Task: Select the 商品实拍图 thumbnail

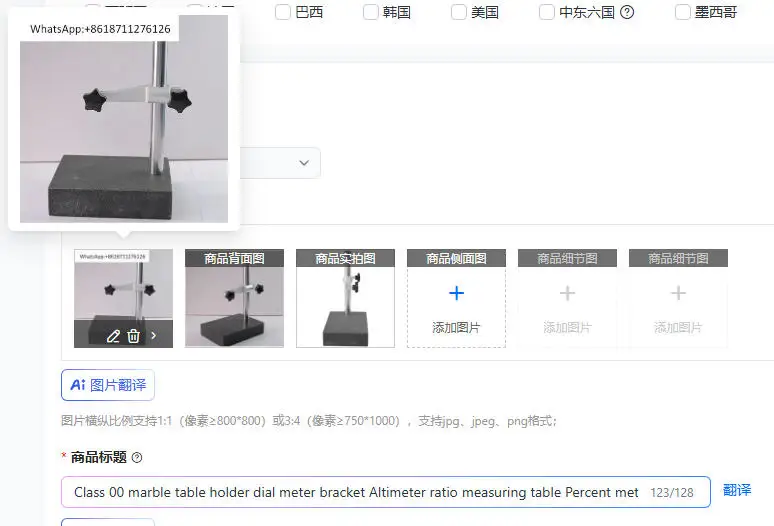Action: (x=346, y=298)
